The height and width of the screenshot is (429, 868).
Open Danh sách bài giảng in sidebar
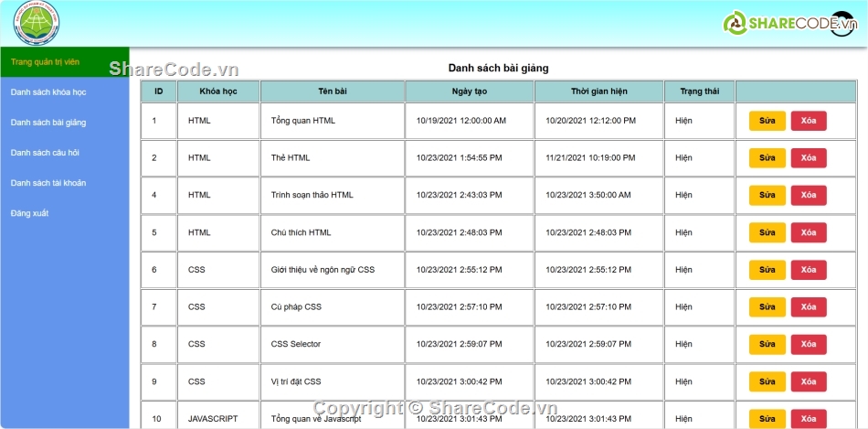(65, 123)
